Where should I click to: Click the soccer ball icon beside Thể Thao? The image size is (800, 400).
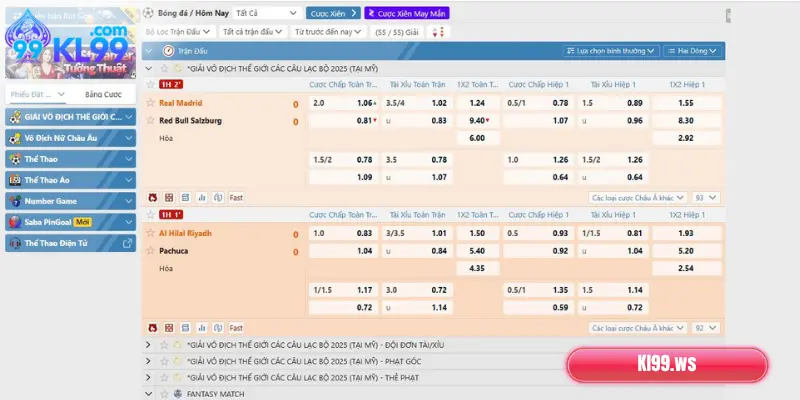15,159
